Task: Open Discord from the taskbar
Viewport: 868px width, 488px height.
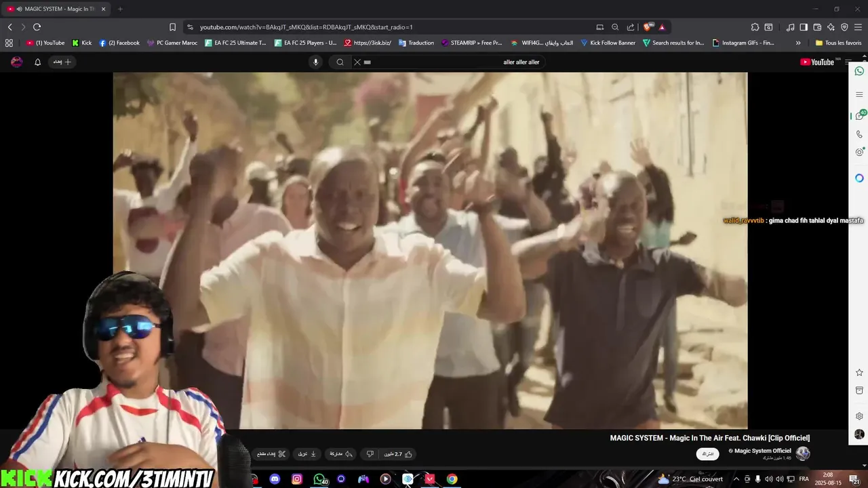Action: (x=275, y=479)
